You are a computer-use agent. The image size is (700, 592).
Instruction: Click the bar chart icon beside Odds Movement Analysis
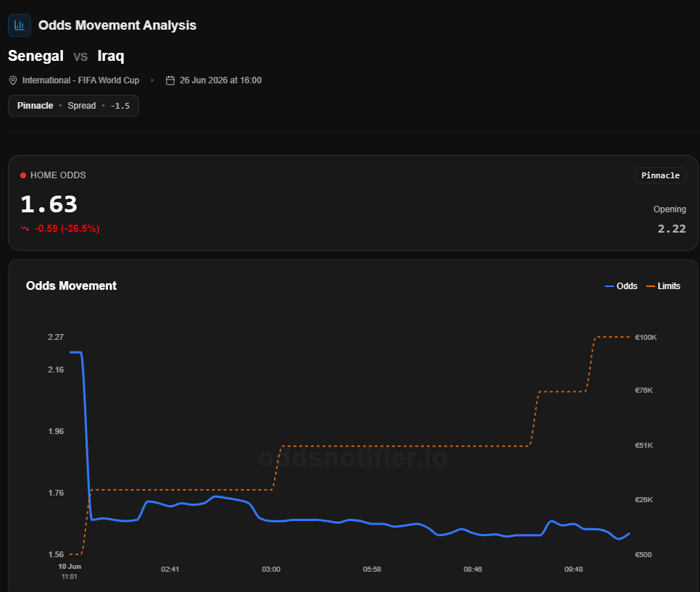pyautogui.click(x=20, y=25)
